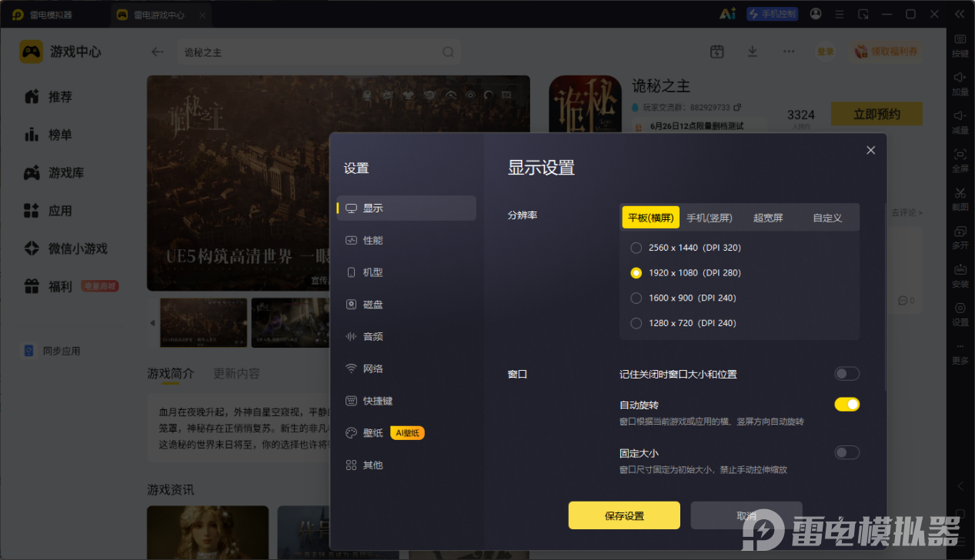Click the first screenshot thumbnail below banner
The image size is (975, 560).
coord(204,323)
